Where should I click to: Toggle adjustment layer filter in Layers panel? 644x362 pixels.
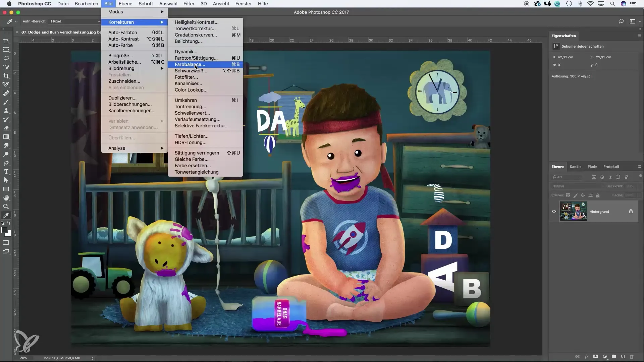coord(602,177)
